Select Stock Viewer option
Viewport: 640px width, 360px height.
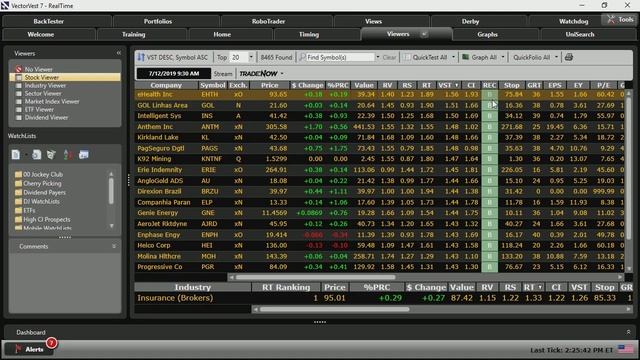[65, 77]
